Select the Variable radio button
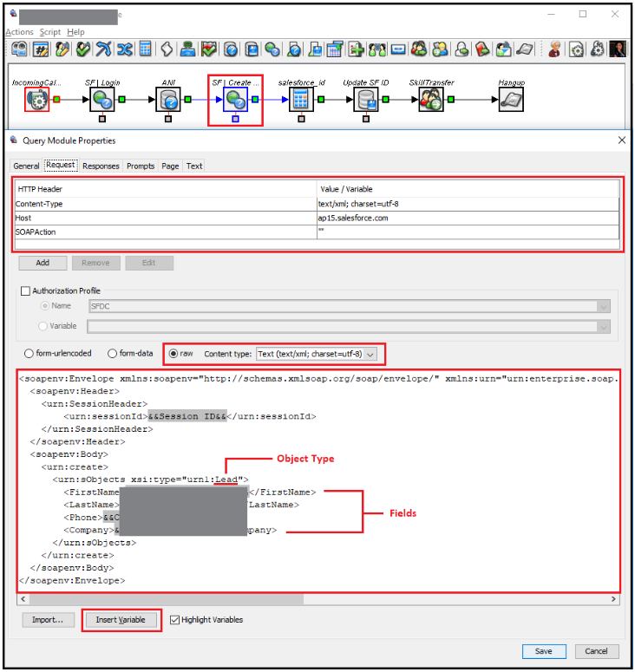This screenshot has height=672, width=635. point(43,326)
